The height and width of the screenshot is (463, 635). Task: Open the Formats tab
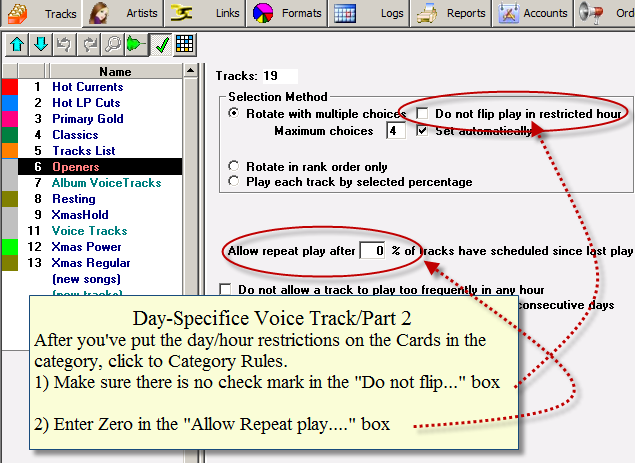[x=287, y=13]
